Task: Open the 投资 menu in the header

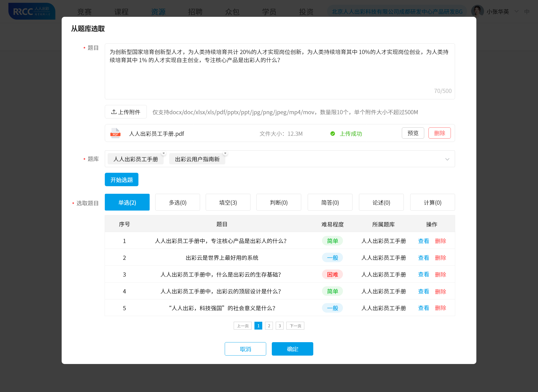Action: click(x=306, y=12)
